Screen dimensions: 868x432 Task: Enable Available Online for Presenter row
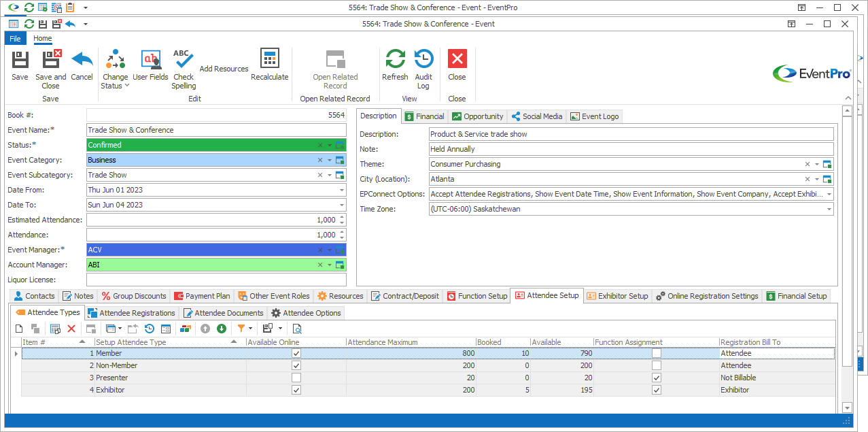point(296,378)
